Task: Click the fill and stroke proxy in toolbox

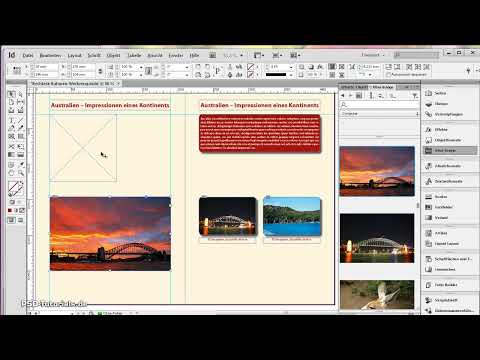Action: (15, 189)
